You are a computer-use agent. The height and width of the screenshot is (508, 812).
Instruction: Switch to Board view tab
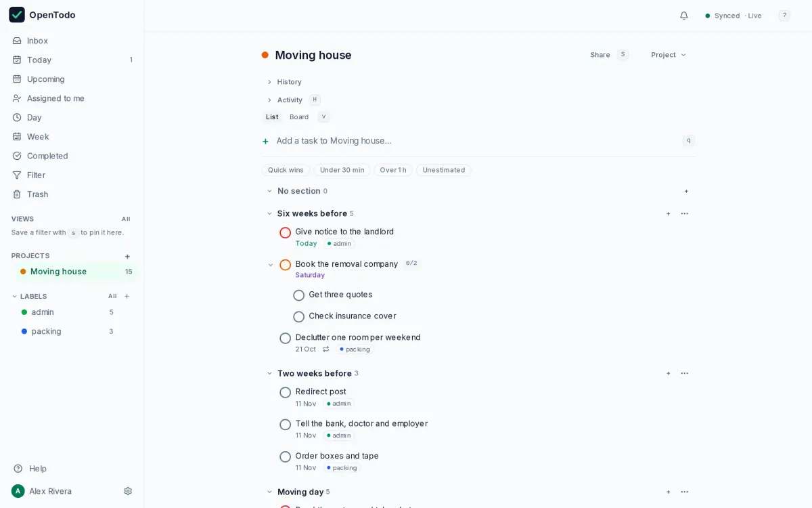click(299, 117)
